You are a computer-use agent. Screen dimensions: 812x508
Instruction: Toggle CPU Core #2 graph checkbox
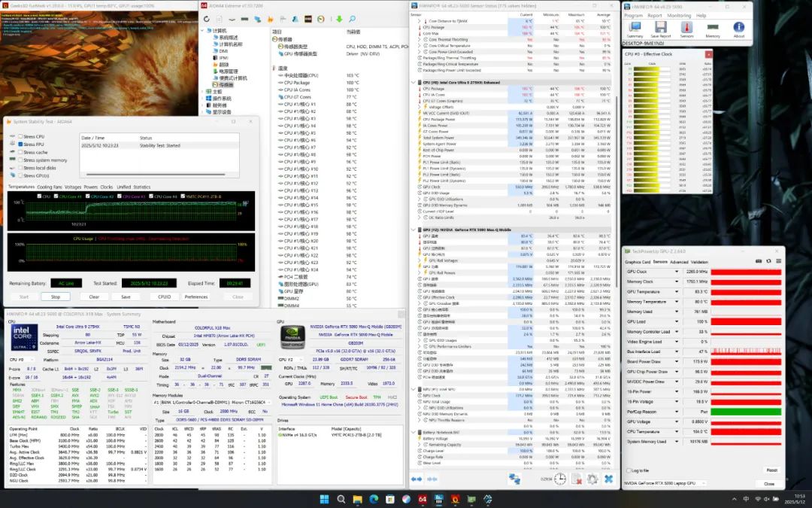tap(87, 196)
